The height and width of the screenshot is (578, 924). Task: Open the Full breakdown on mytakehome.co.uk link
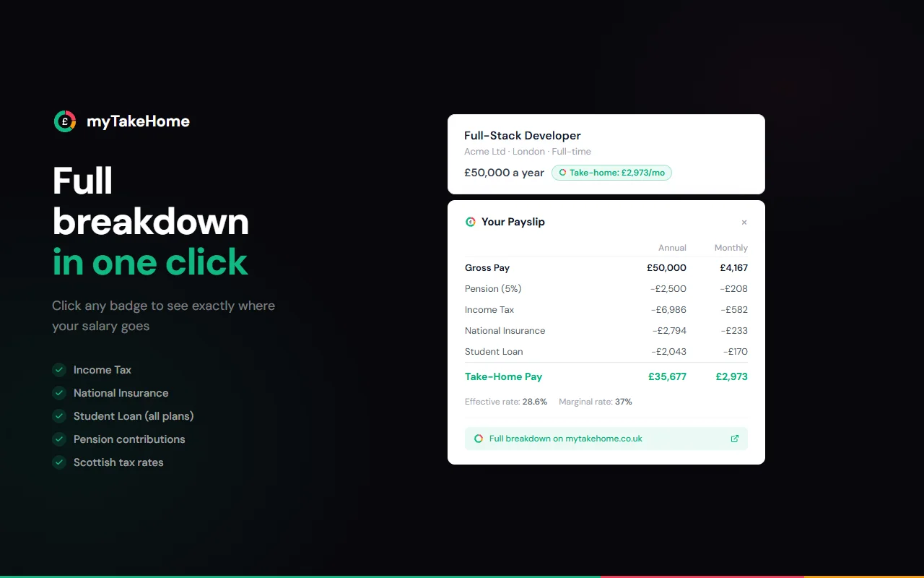[x=566, y=439]
